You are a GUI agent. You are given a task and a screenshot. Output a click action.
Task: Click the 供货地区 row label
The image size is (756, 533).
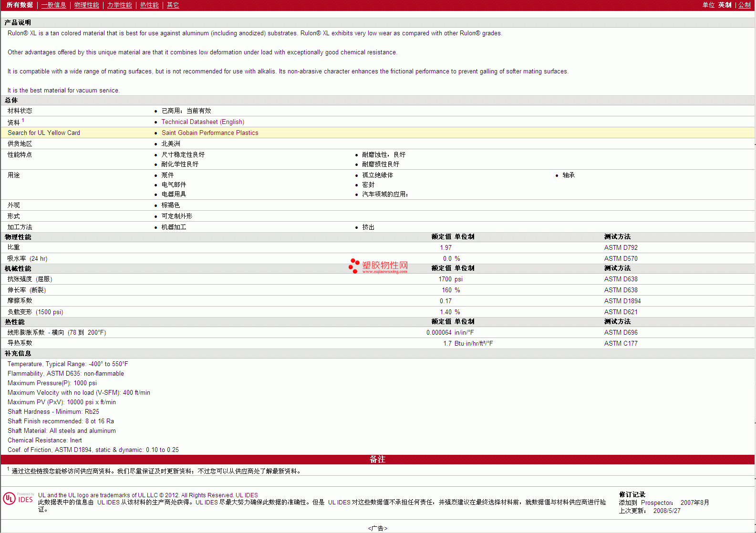[x=20, y=143]
